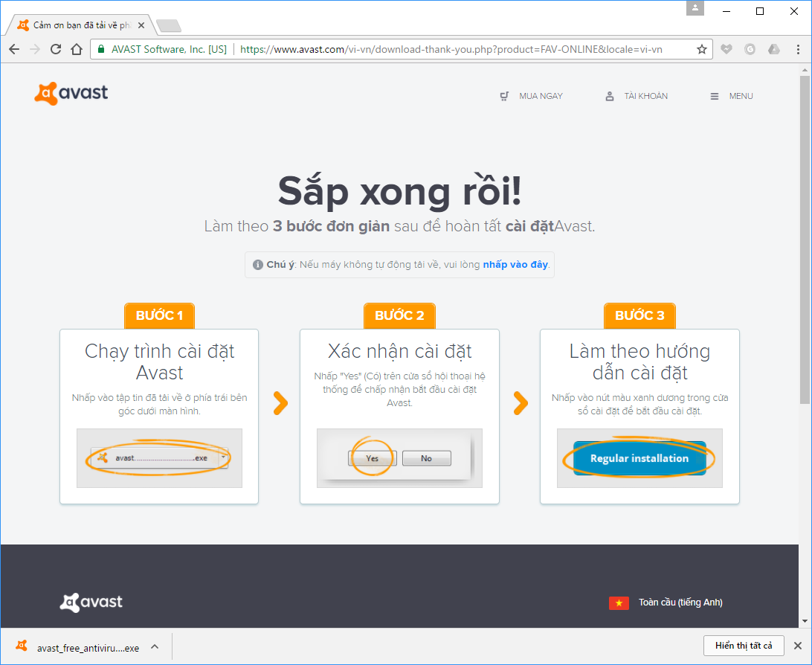812x665 pixels.
Task: Click the avast .exe illustration in step 1
Action: click(x=159, y=458)
